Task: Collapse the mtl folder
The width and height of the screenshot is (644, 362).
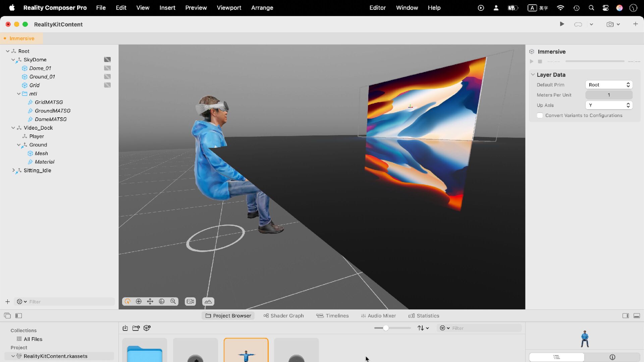Action: [18, 94]
